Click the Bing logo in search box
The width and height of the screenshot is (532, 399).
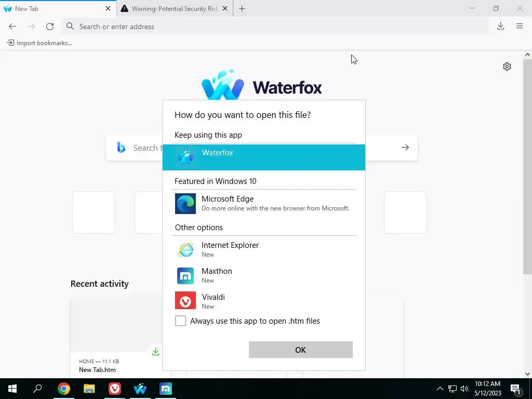point(121,147)
